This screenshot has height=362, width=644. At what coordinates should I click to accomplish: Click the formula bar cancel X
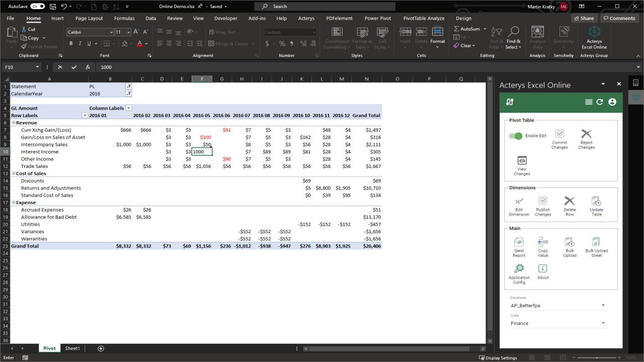(x=60, y=67)
